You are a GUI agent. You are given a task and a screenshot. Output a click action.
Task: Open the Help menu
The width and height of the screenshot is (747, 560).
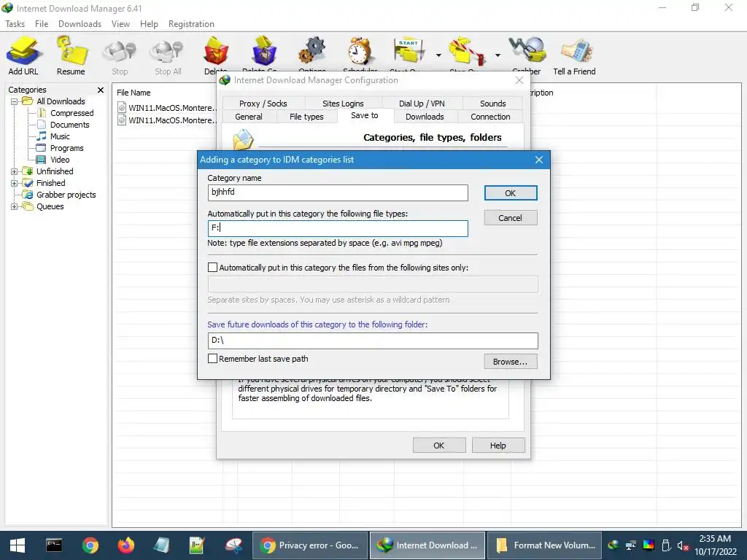coord(149,24)
